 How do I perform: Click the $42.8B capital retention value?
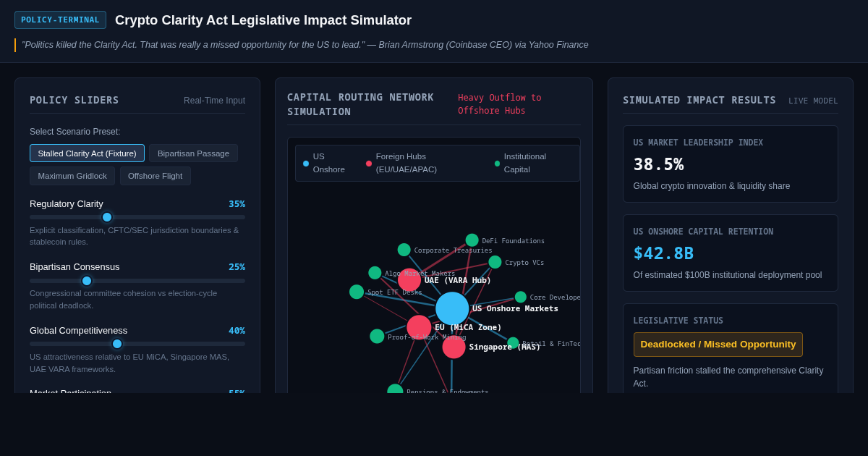click(663, 253)
